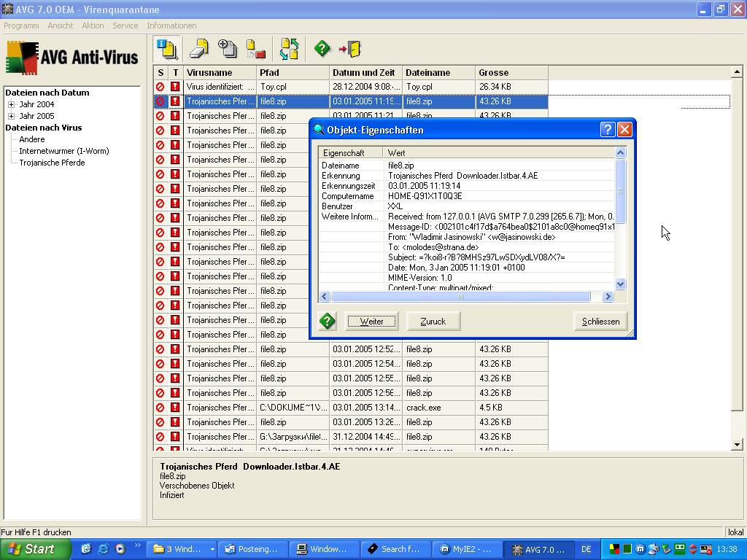Click the AVG four-color tray icon
747x560 pixels.
[x=614, y=550]
